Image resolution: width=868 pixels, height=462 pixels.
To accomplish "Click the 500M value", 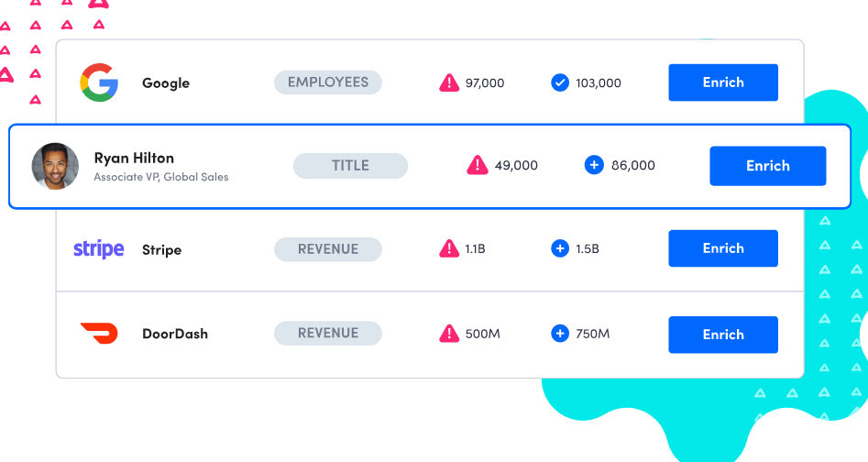I will pos(483,335).
